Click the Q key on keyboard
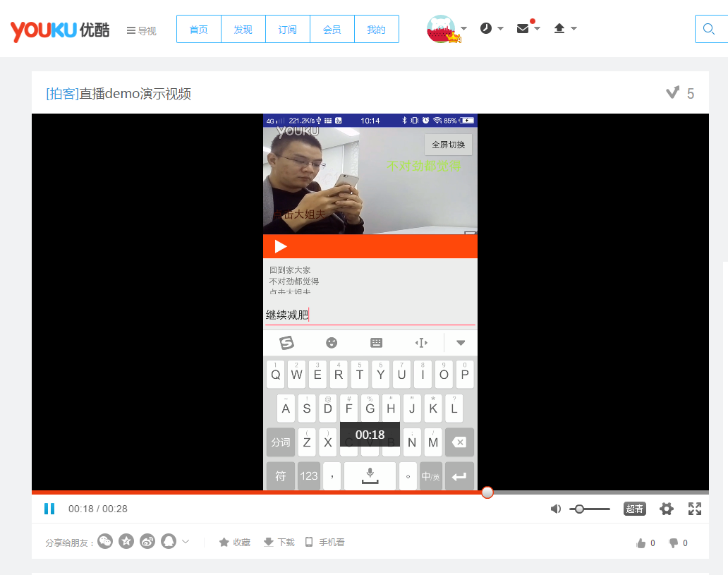This screenshot has height=575, width=728. (275, 375)
